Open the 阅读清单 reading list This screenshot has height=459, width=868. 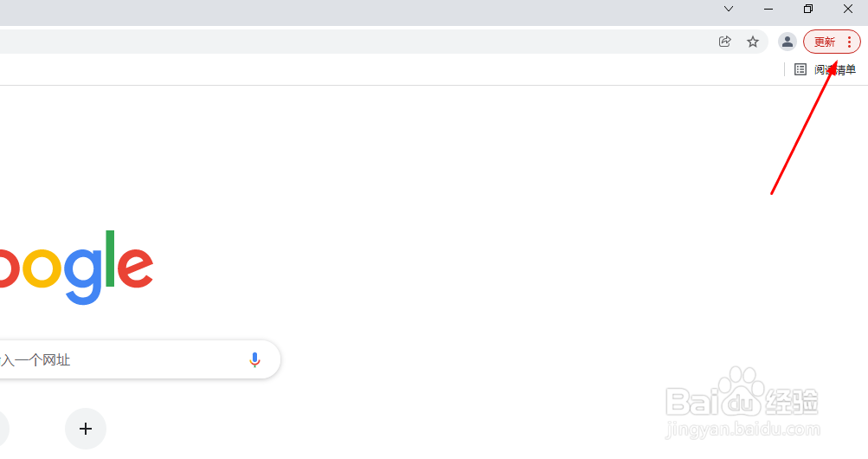pyautogui.click(x=826, y=69)
